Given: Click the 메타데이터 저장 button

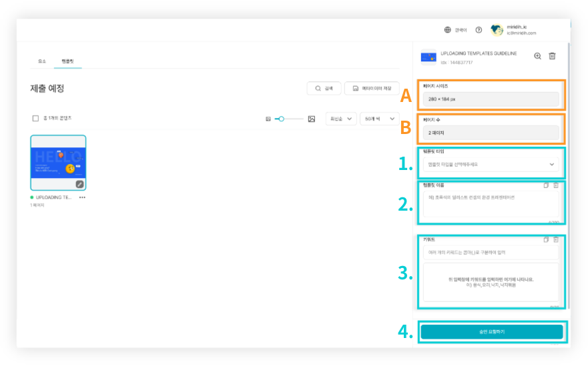Looking at the screenshot, I should (372, 88).
